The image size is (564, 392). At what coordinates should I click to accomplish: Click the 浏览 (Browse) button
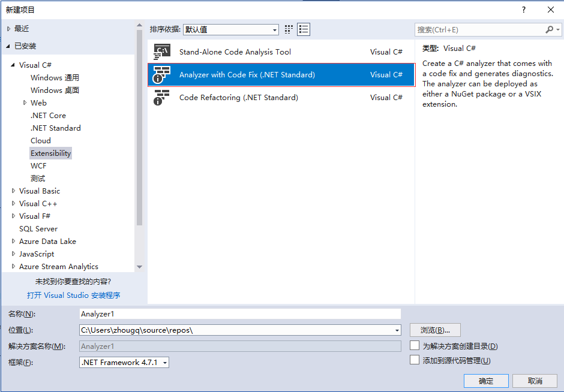(435, 330)
